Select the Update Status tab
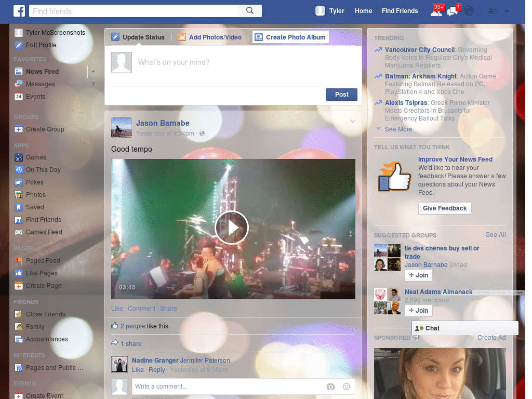The height and width of the screenshot is (399, 532). click(x=138, y=37)
